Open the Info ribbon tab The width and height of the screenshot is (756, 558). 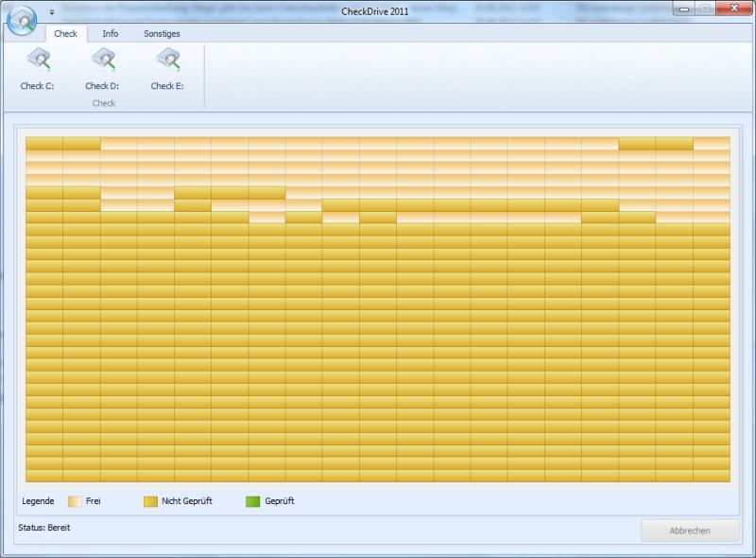pyautogui.click(x=111, y=33)
